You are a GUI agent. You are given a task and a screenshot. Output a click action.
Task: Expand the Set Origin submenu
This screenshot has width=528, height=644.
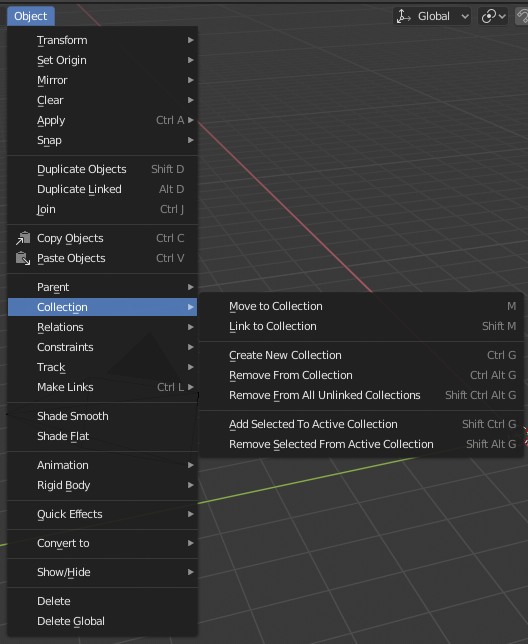pos(103,60)
